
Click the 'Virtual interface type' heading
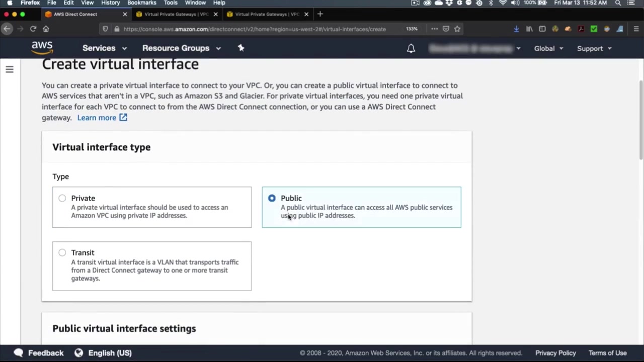(x=102, y=147)
